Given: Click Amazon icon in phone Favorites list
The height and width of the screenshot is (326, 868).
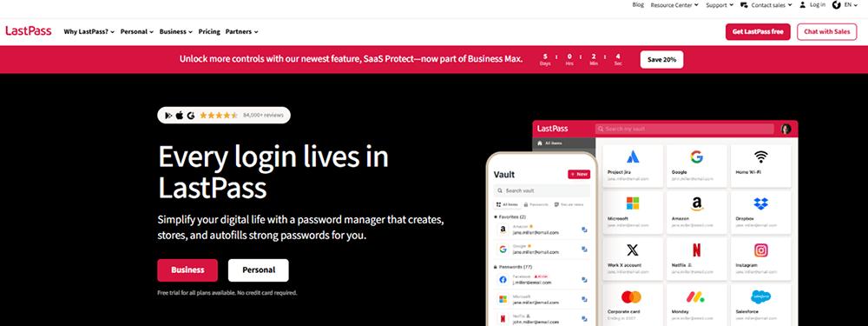Looking at the screenshot, I should click(503, 230).
